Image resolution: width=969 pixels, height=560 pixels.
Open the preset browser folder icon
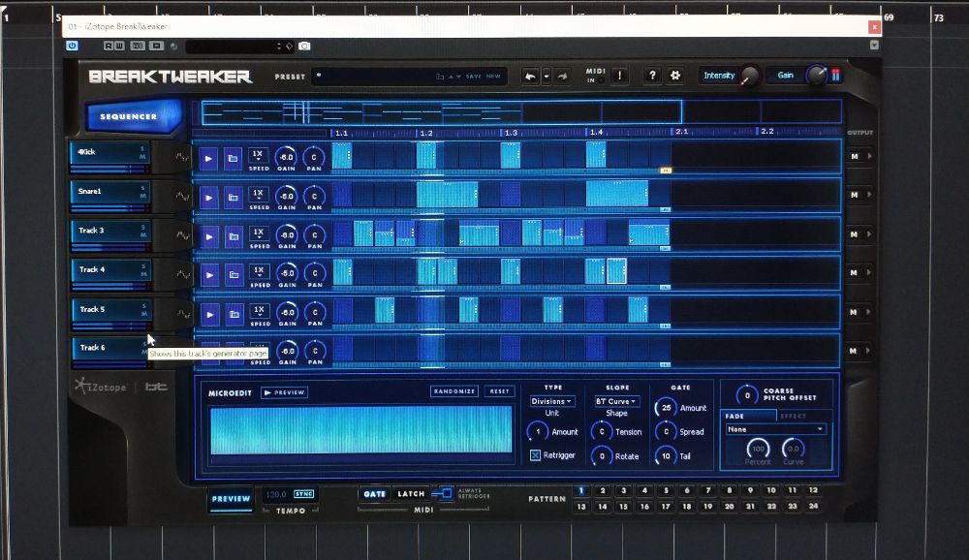coord(440,77)
